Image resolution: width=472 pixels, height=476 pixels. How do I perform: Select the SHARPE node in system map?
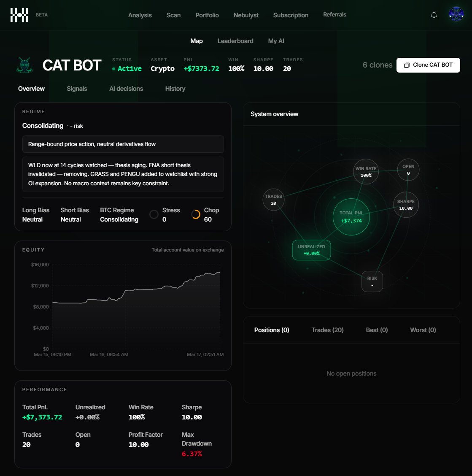[x=406, y=205]
